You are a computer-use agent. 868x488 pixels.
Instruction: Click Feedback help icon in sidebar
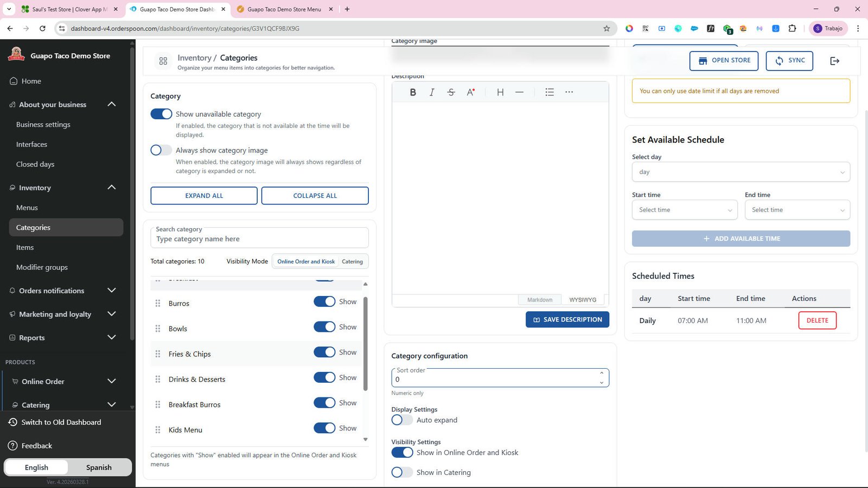click(x=13, y=446)
